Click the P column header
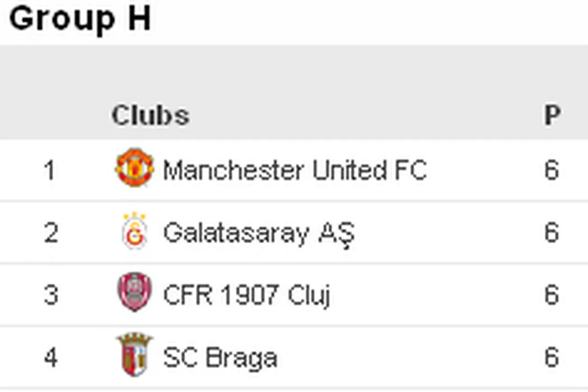 point(552,115)
